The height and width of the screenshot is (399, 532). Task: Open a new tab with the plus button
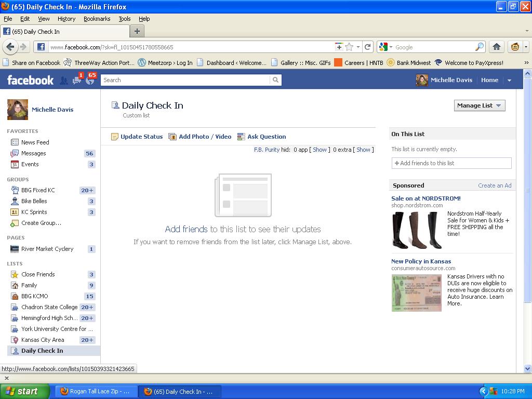[137, 32]
